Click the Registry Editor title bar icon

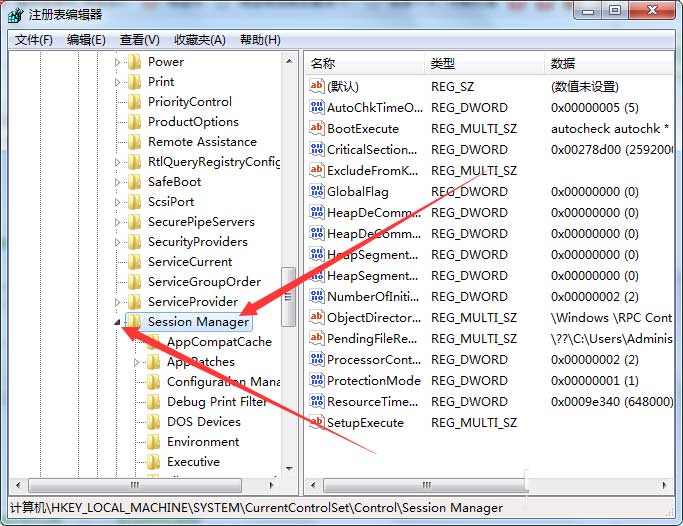click(x=16, y=14)
